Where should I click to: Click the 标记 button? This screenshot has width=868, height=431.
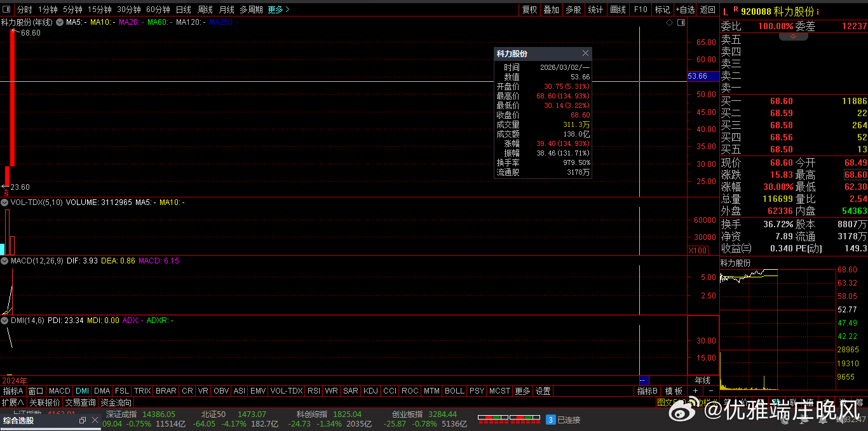click(662, 10)
